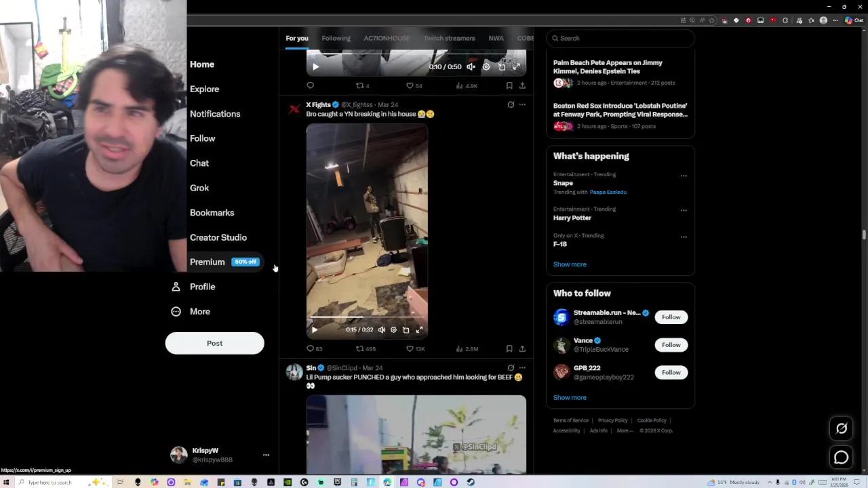This screenshot has height=488, width=868.
Task: Like the X Fights post with 13K likes
Action: (415, 349)
